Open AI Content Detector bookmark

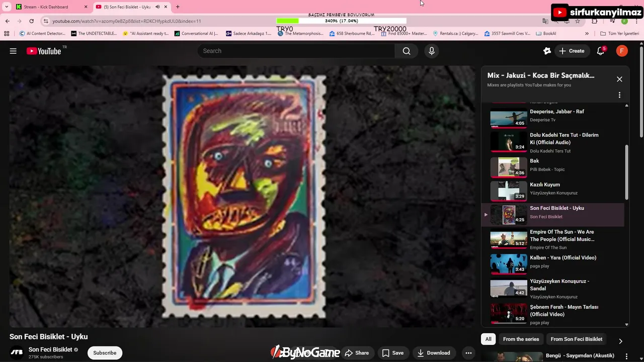coord(42,34)
